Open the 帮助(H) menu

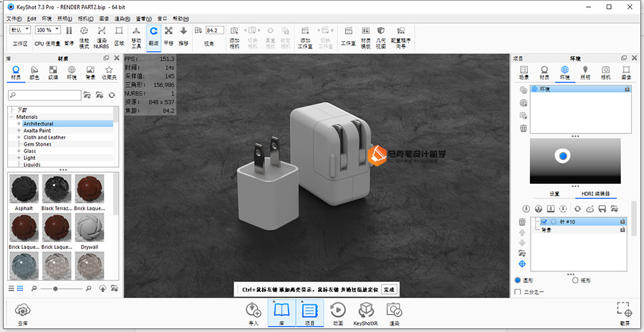181,19
